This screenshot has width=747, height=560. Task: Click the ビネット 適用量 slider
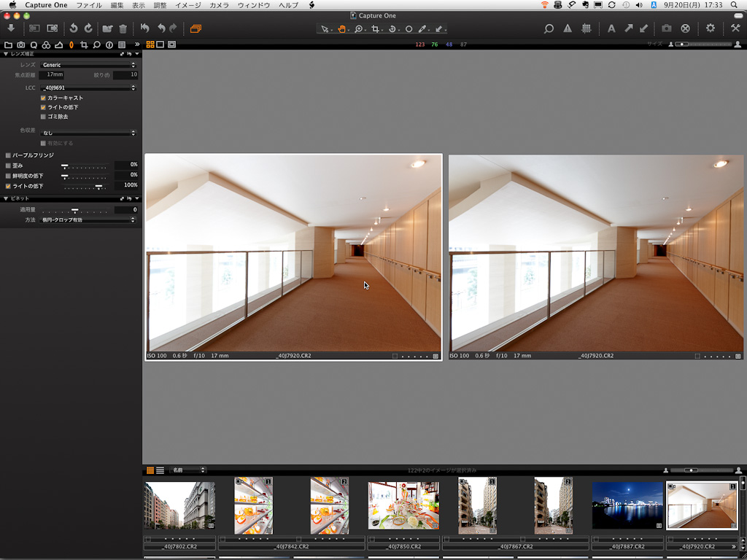(73, 210)
